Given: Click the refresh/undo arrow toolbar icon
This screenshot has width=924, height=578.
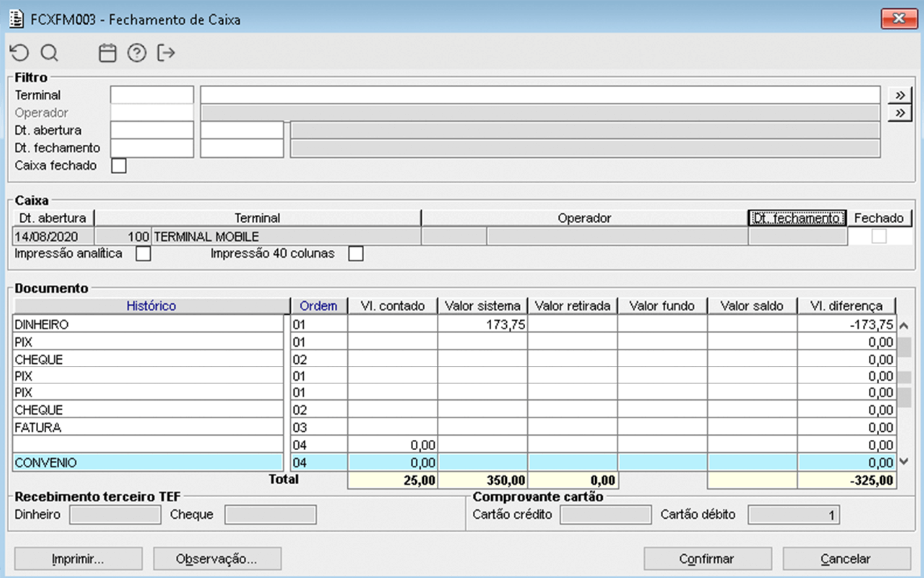Looking at the screenshot, I should tap(20, 53).
